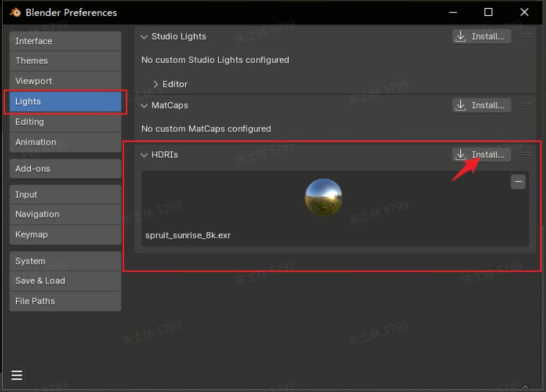Select the Lights tab
The image size is (546, 392).
tap(65, 102)
